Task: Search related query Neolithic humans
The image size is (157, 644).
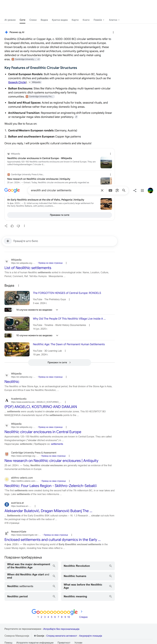Action: 88,576
